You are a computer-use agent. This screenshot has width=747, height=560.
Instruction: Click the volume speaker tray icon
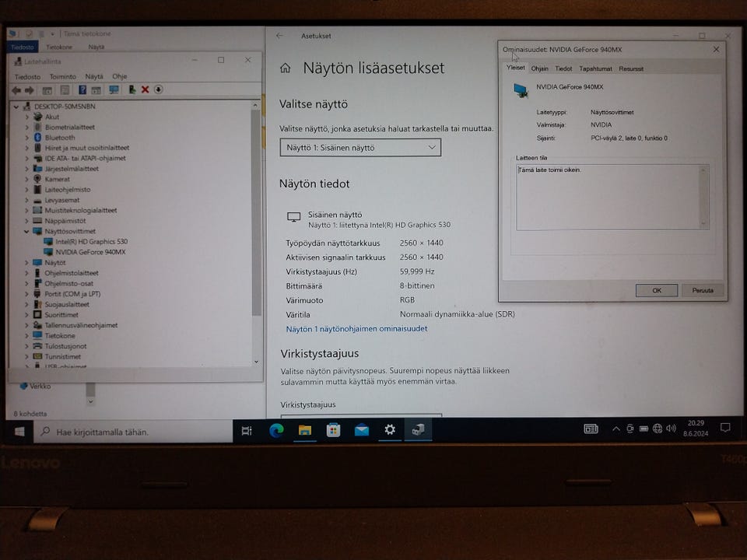(x=672, y=429)
